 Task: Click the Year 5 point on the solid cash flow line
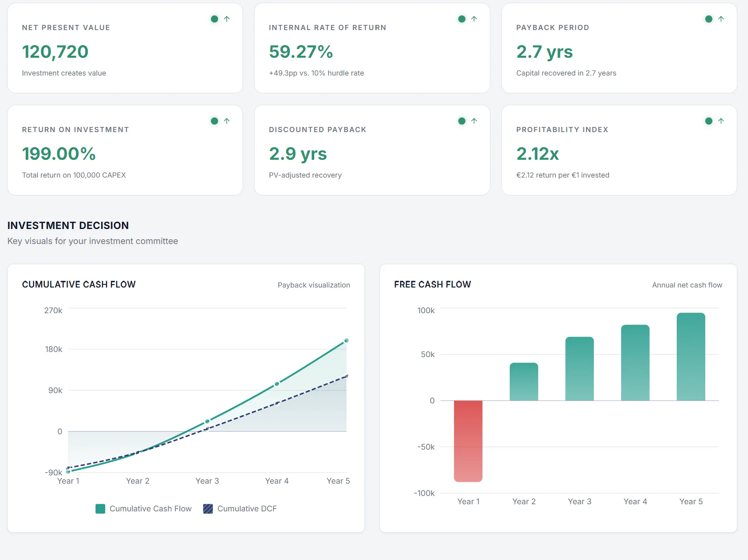click(x=346, y=341)
